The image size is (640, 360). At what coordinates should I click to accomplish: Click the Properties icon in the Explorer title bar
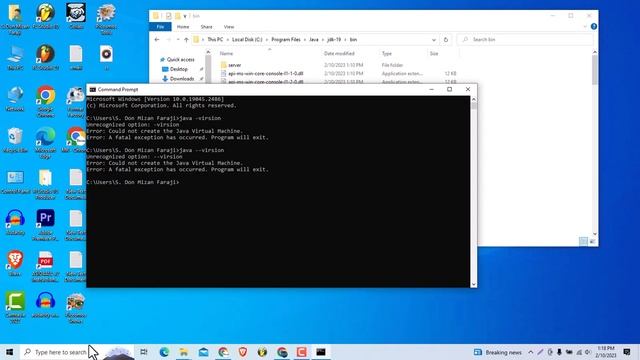[169, 16]
